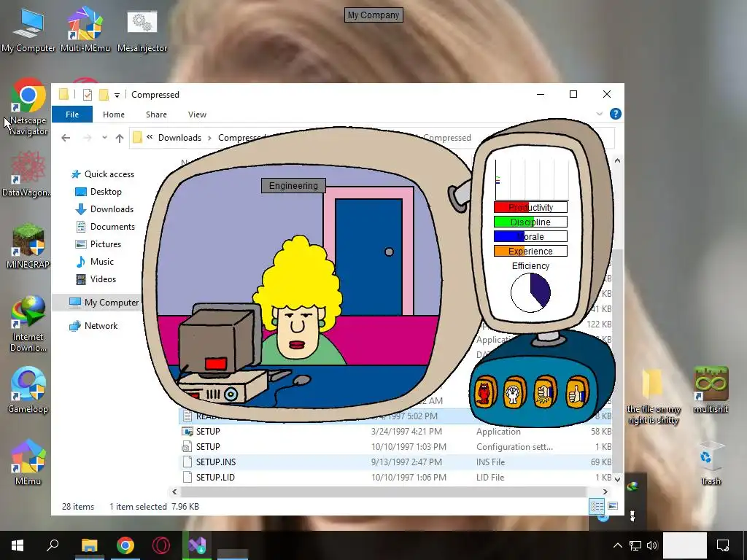Open Internet Download Manager desktop shortcut
This screenshot has width=747, height=560.
pyautogui.click(x=28, y=324)
